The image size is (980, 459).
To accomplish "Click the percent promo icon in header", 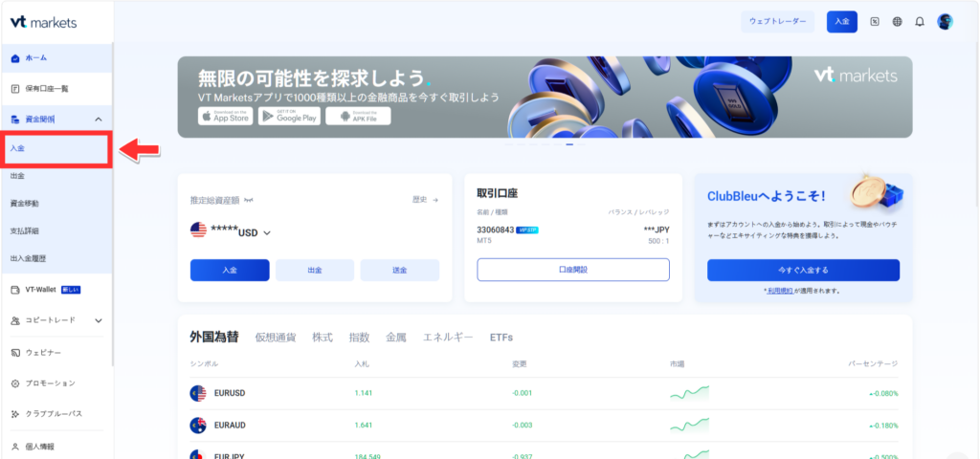I will (875, 21).
